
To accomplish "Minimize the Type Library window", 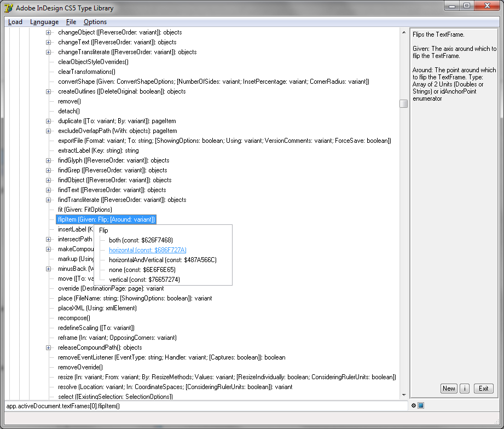I will pyautogui.click(x=452, y=6).
